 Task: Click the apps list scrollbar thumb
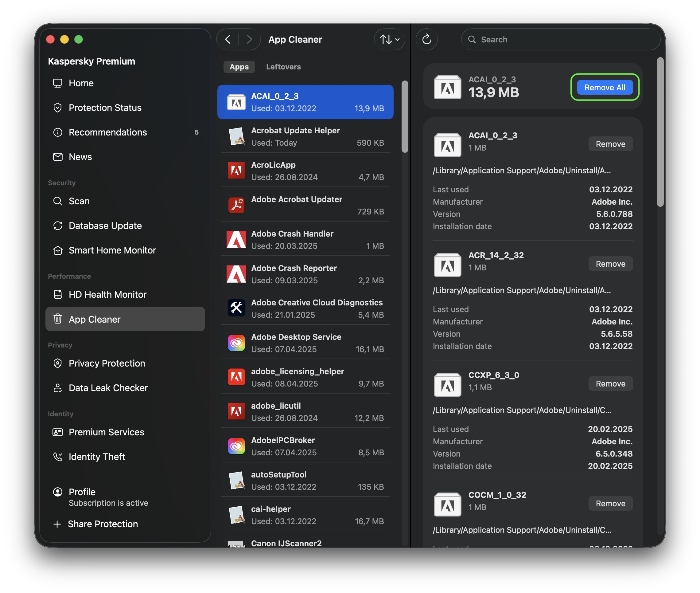[405, 116]
